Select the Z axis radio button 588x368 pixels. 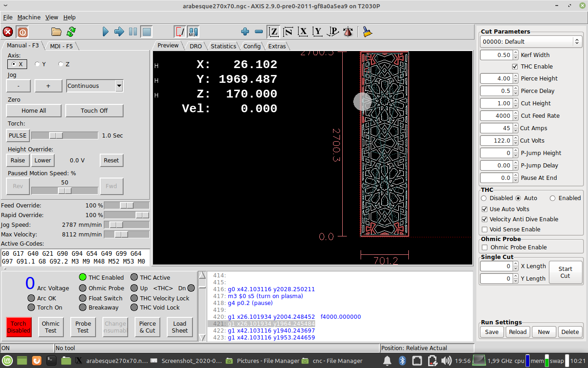[x=64, y=64]
